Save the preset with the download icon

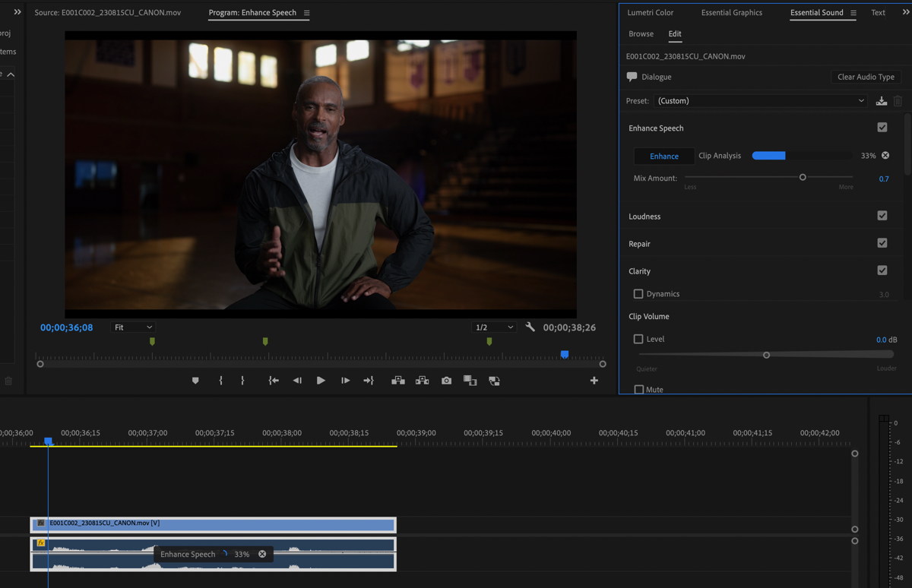tap(881, 101)
